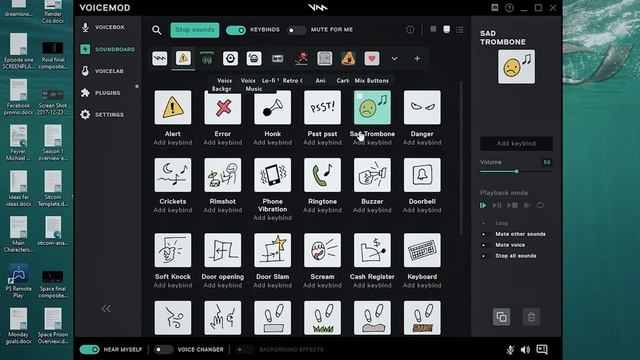640x360 pixels.
Task: Play the Danger sound tile
Action: [422, 107]
